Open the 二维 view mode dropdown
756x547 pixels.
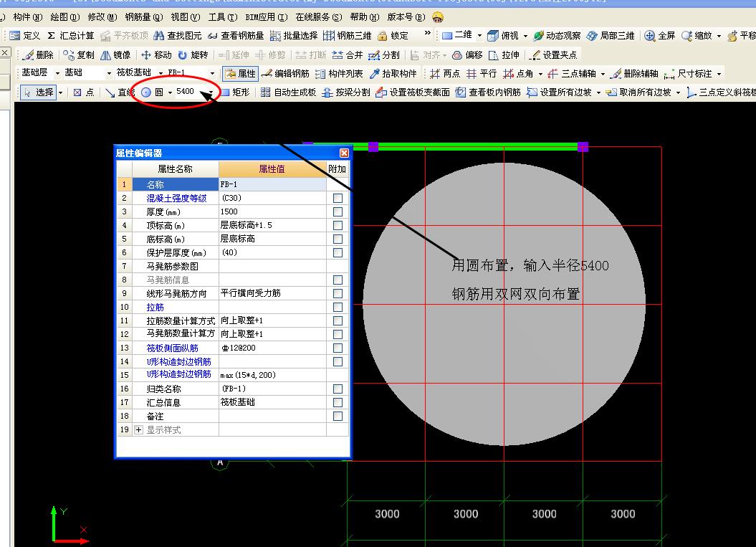479,36
